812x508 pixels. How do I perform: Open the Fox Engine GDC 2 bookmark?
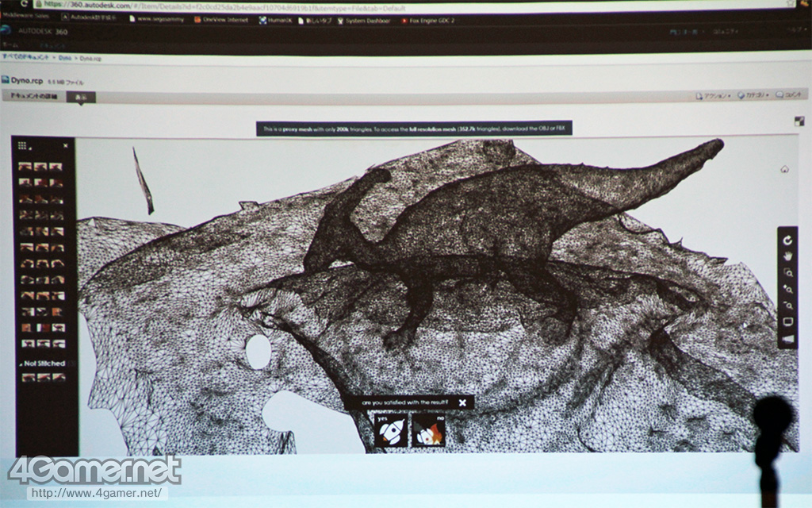427,21
